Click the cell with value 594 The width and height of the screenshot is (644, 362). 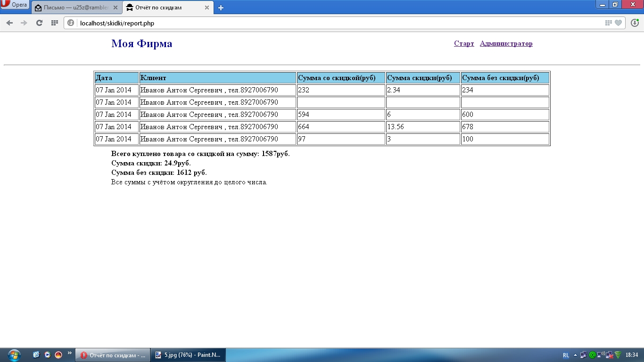coord(341,115)
